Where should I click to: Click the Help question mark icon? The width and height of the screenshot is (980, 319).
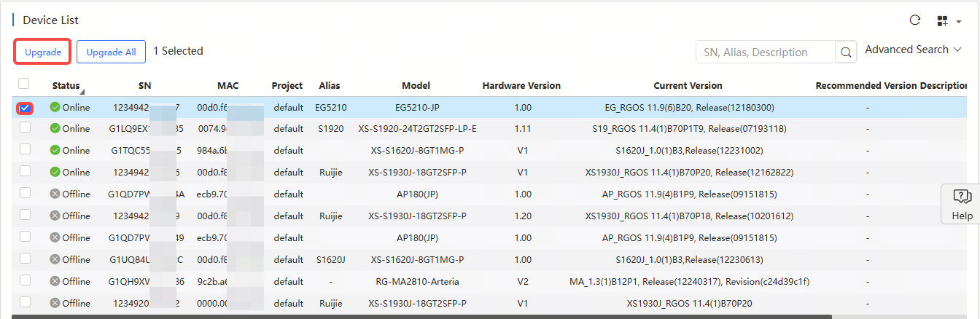pyautogui.click(x=962, y=197)
